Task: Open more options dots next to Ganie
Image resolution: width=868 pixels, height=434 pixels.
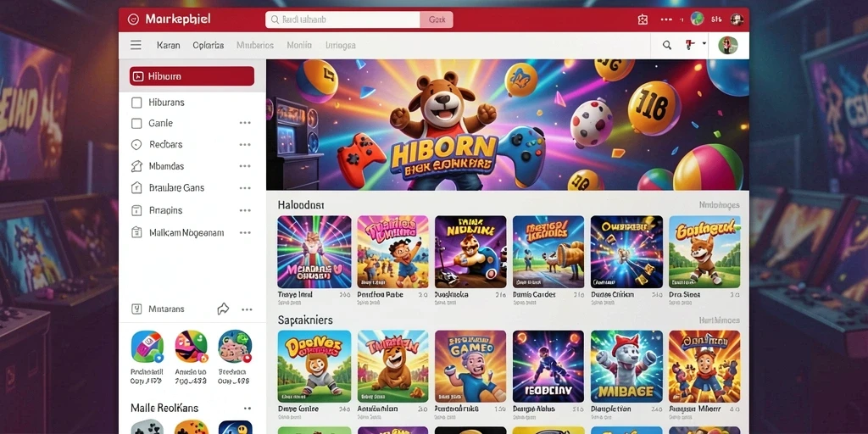Action: (x=245, y=124)
